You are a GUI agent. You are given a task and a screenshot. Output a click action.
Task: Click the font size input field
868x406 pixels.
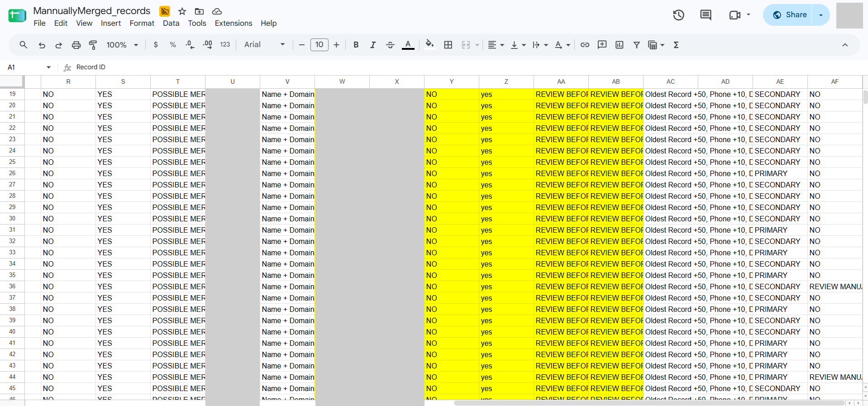pyautogui.click(x=319, y=45)
